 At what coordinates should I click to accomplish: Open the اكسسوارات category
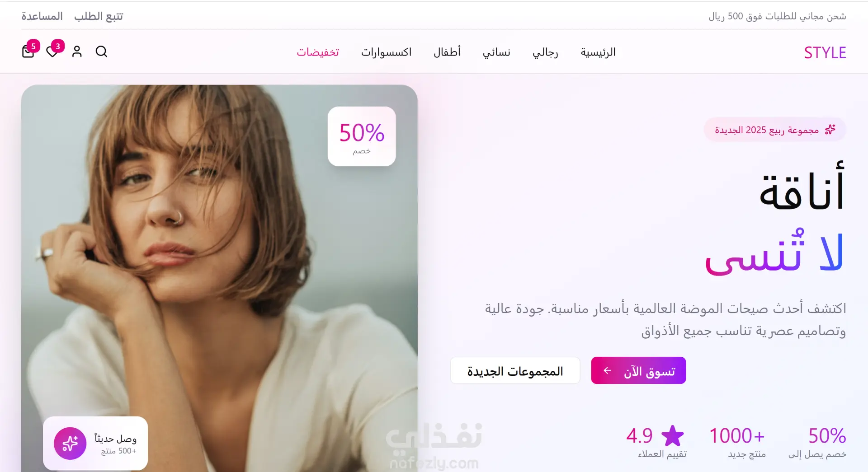(x=386, y=52)
